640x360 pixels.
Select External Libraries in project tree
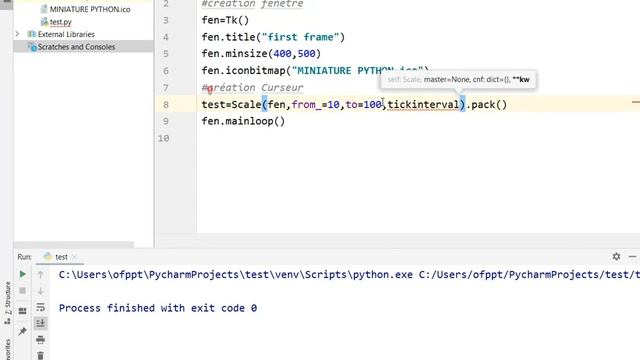click(x=66, y=34)
